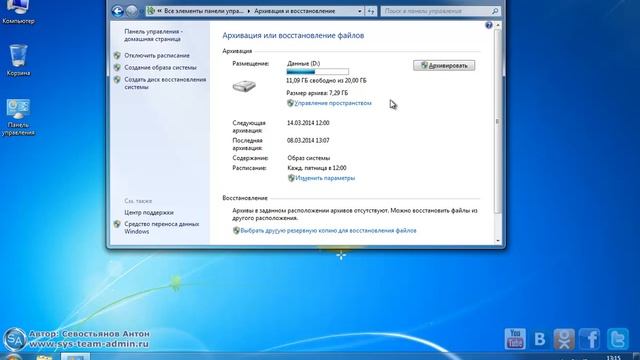
Task: Select 'Панель управления' desktop icon
Action: pos(18,117)
